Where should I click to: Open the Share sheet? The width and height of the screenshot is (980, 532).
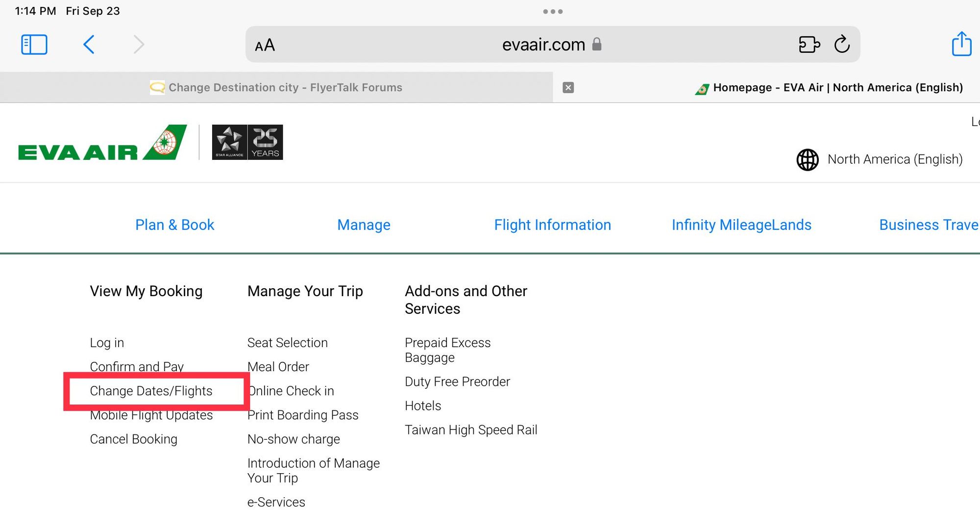pyautogui.click(x=961, y=44)
